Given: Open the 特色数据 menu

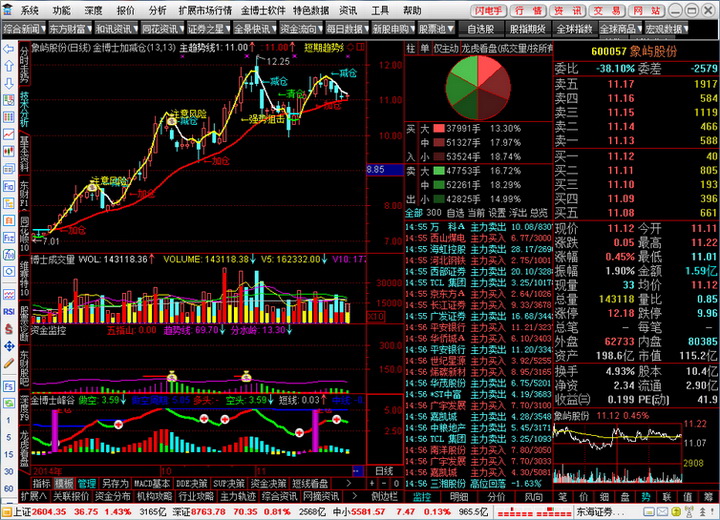Looking at the screenshot, I should [311, 10].
